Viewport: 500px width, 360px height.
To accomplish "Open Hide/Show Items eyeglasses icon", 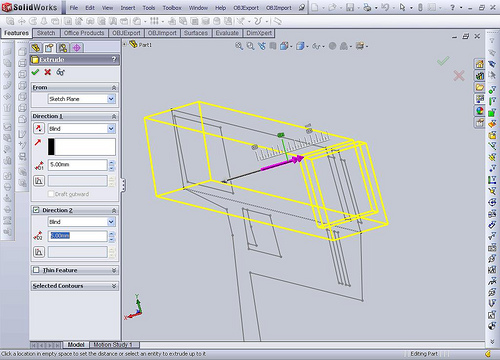I will pos(316,46).
